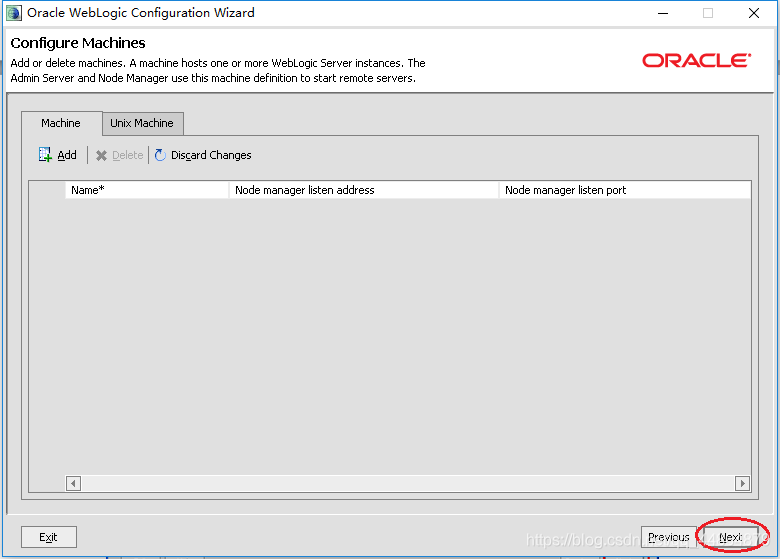The image size is (780, 559).
Task: Go back with the Previous button
Action: pyautogui.click(x=669, y=537)
